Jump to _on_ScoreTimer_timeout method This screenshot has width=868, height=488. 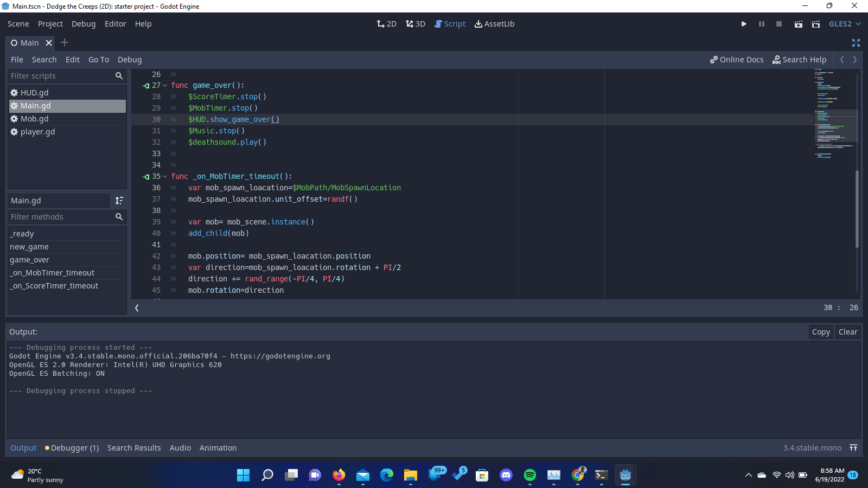[x=67, y=286]
